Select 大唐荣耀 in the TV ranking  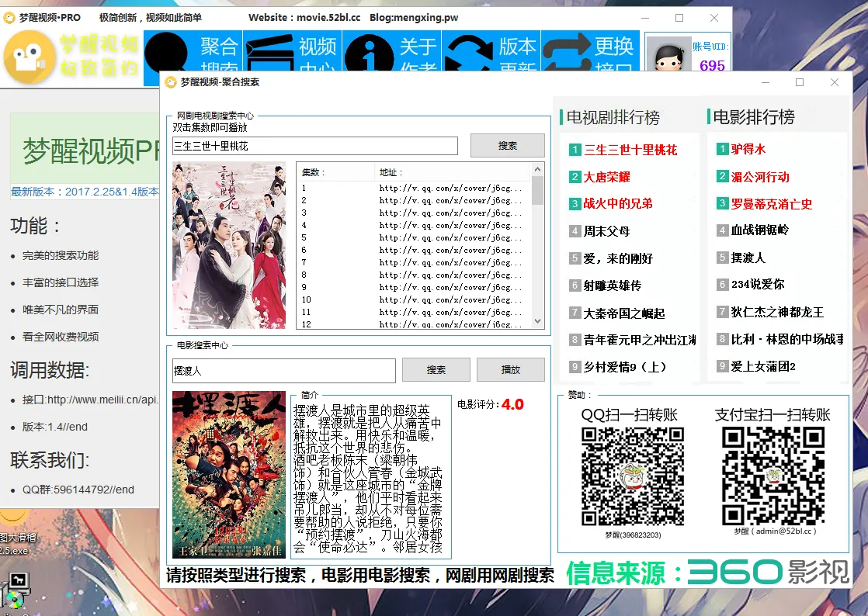pyautogui.click(x=608, y=177)
